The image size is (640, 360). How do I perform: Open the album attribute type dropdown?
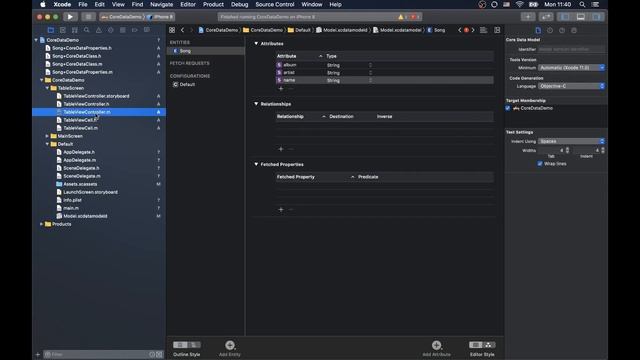point(370,65)
